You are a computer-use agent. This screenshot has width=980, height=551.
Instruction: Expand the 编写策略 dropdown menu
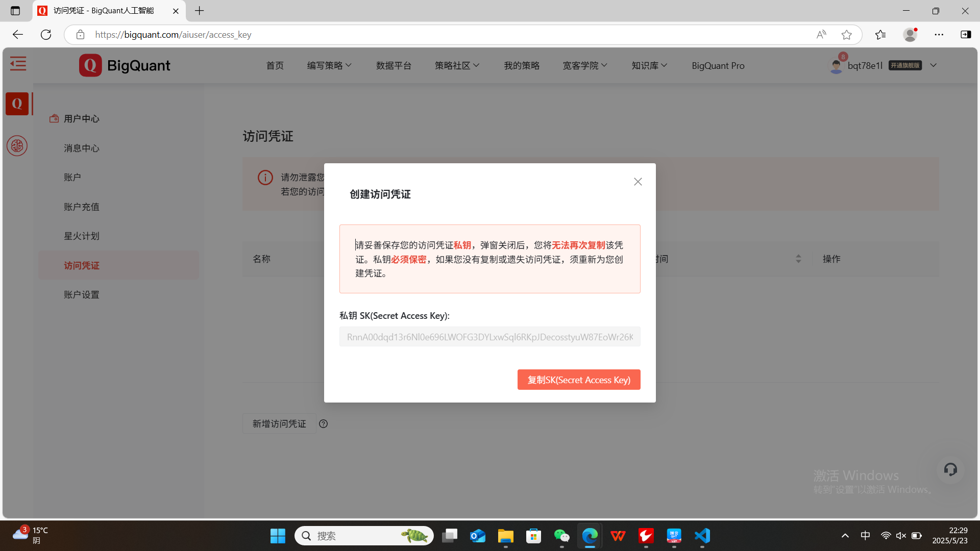(329, 66)
